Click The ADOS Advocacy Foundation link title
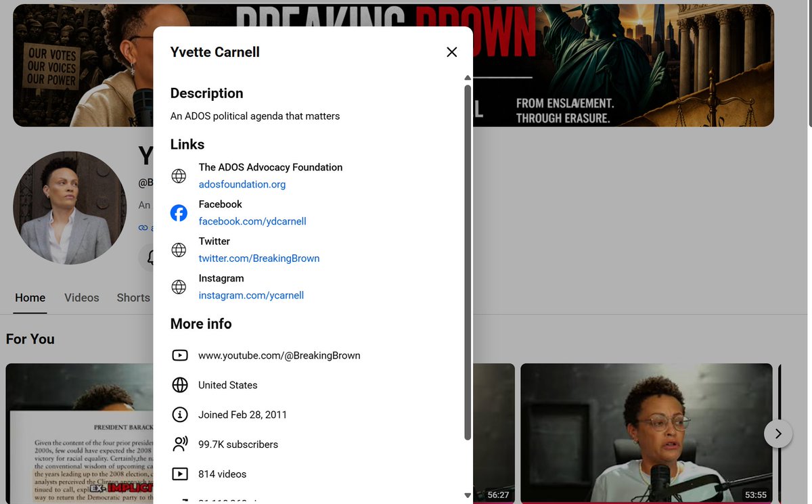The width and height of the screenshot is (812, 504). [271, 167]
